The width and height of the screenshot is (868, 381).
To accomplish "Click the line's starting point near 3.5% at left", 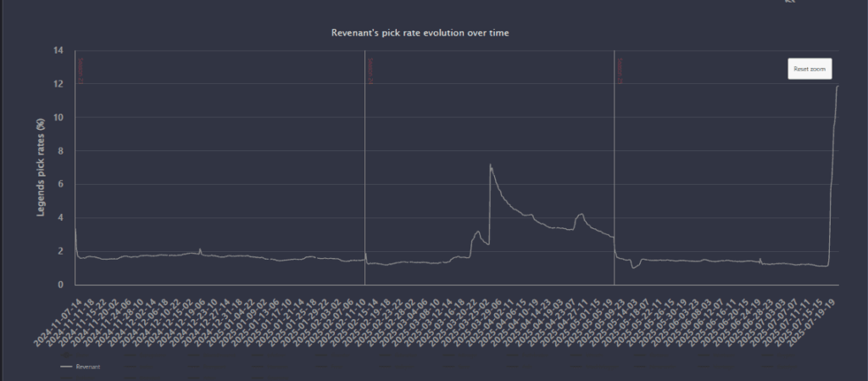I will (75, 227).
